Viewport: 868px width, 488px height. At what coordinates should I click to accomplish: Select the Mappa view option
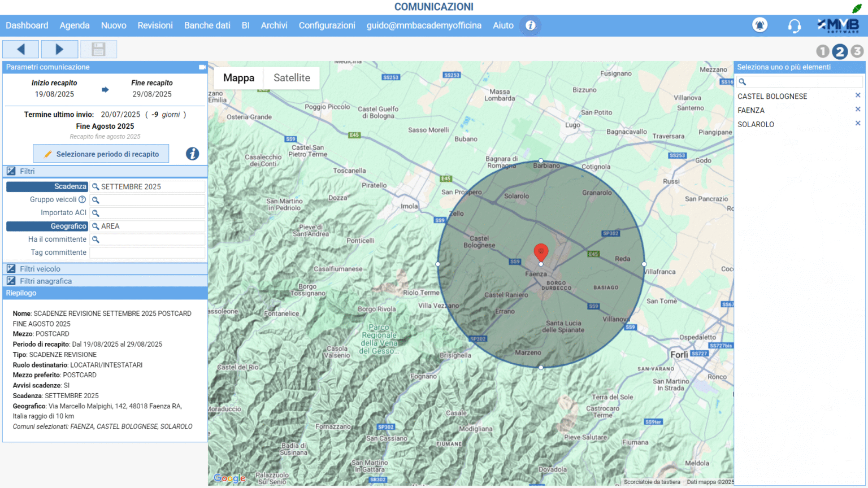click(238, 78)
